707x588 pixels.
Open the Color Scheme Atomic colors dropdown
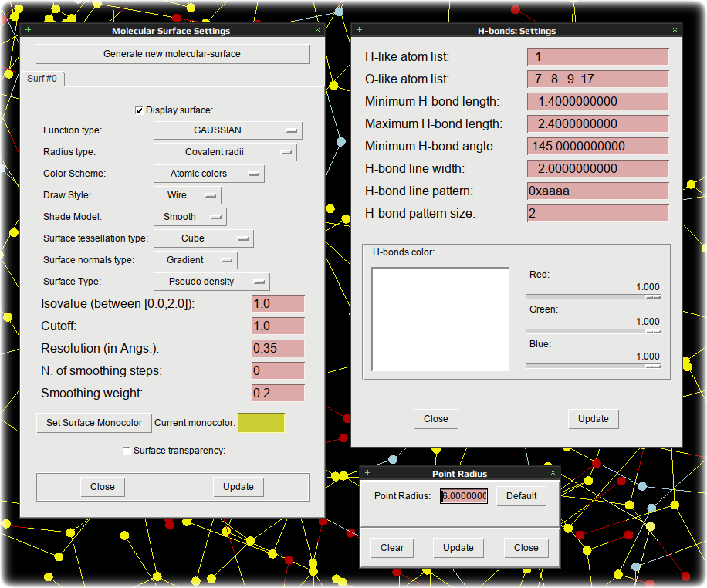point(209,174)
